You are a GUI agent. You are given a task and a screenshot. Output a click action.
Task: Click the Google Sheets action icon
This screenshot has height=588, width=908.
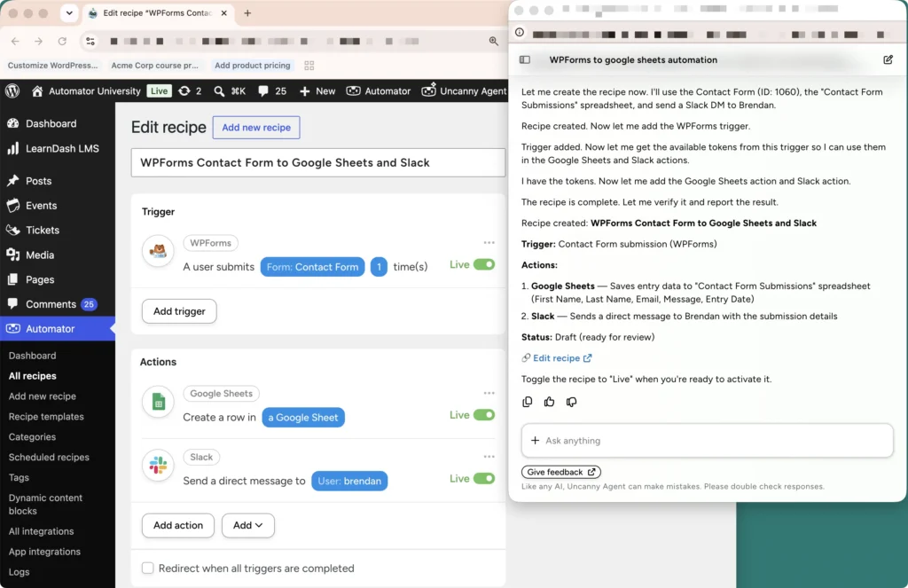[x=158, y=402]
